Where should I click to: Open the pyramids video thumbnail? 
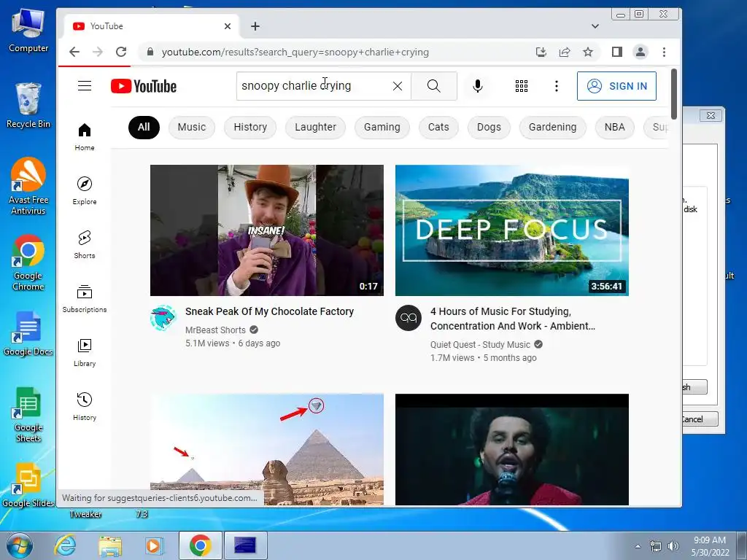267,449
